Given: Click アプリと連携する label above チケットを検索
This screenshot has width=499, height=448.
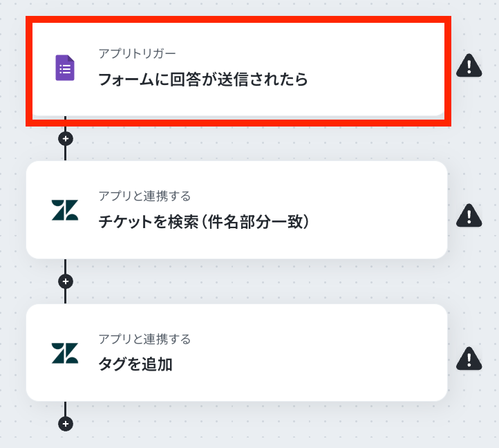Looking at the screenshot, I should [144, 196].
